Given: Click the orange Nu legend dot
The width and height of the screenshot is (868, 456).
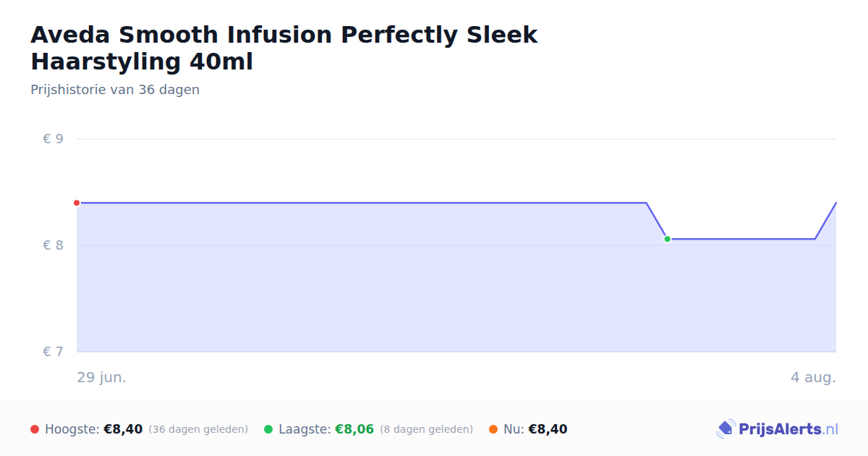Looking at the screenshot, I should (x=493, y=429).
